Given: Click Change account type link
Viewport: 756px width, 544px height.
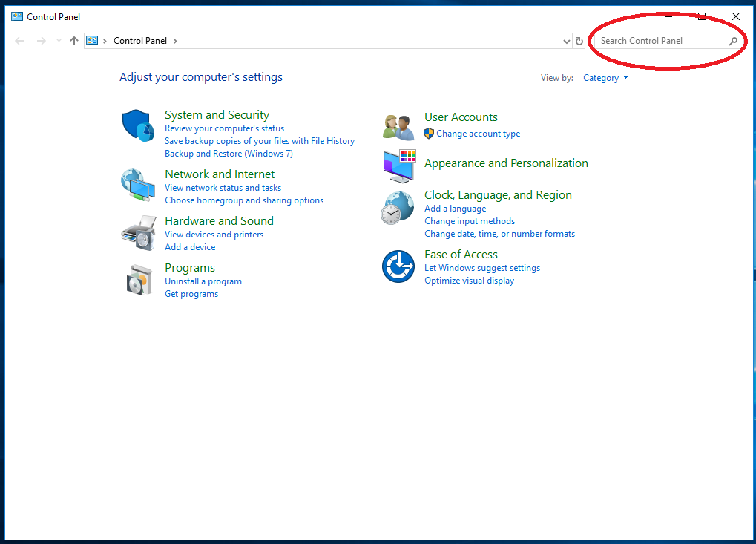Looking at the screenshot, I should [x=478, y=134].
